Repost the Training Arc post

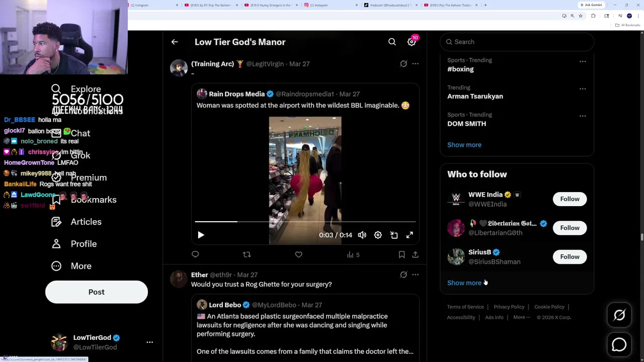pyautogui.click(x=247, y=255)
